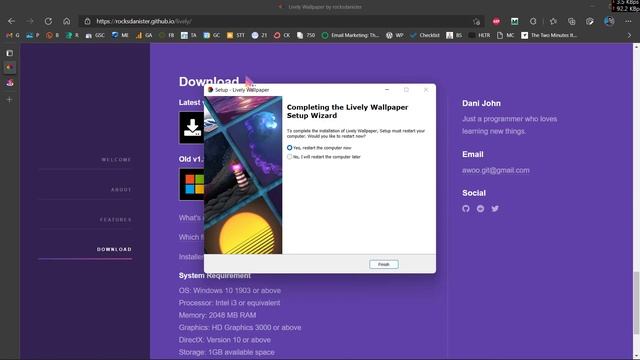Screen dimensions: 640x360
Task: Add a new sidebar tab with plus
Action: coord(9,99)
